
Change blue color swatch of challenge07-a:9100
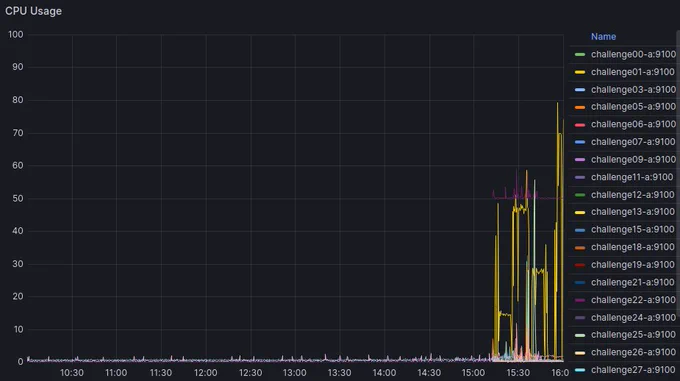click(580, 142)
